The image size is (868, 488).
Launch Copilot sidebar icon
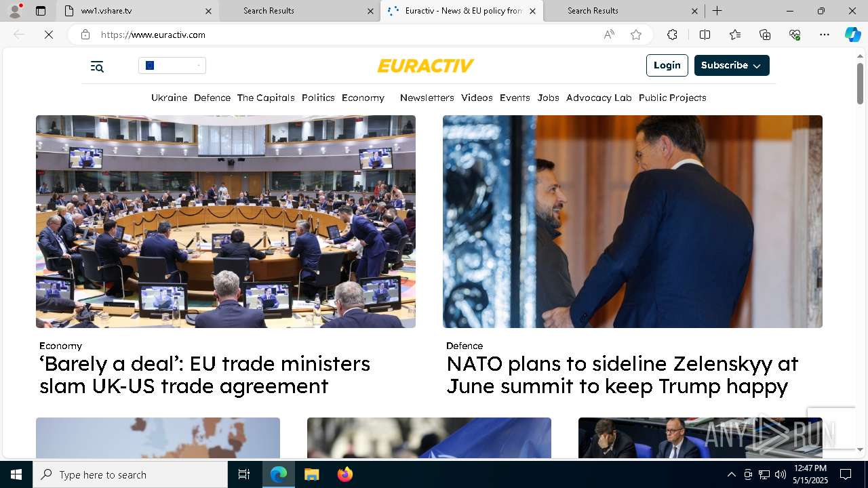(852, 35)
